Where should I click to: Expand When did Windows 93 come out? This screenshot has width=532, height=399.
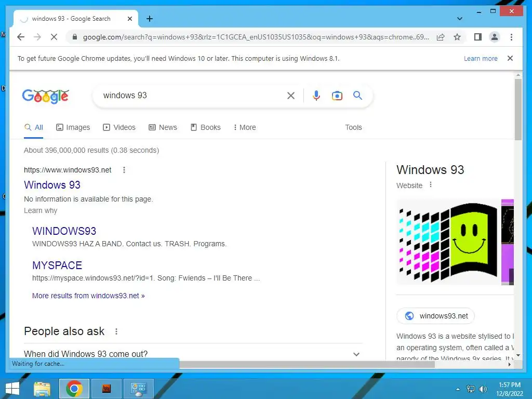(x=193, y=354)
